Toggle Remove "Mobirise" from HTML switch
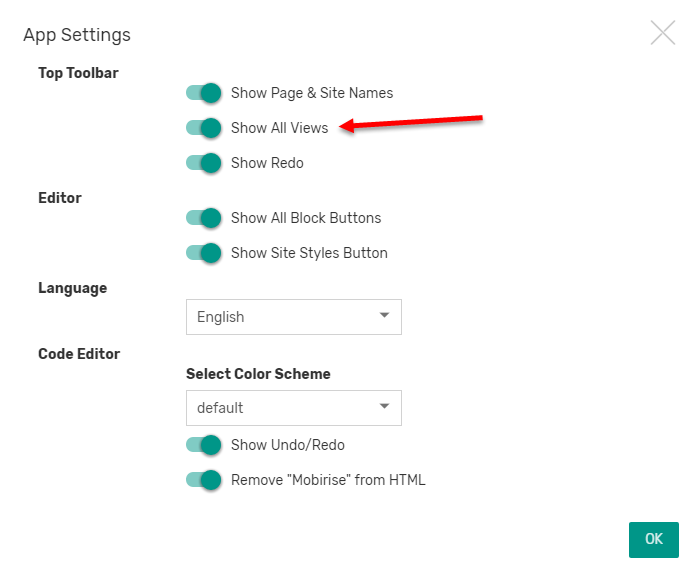698x575 pixels. click(x=203, y=480)
